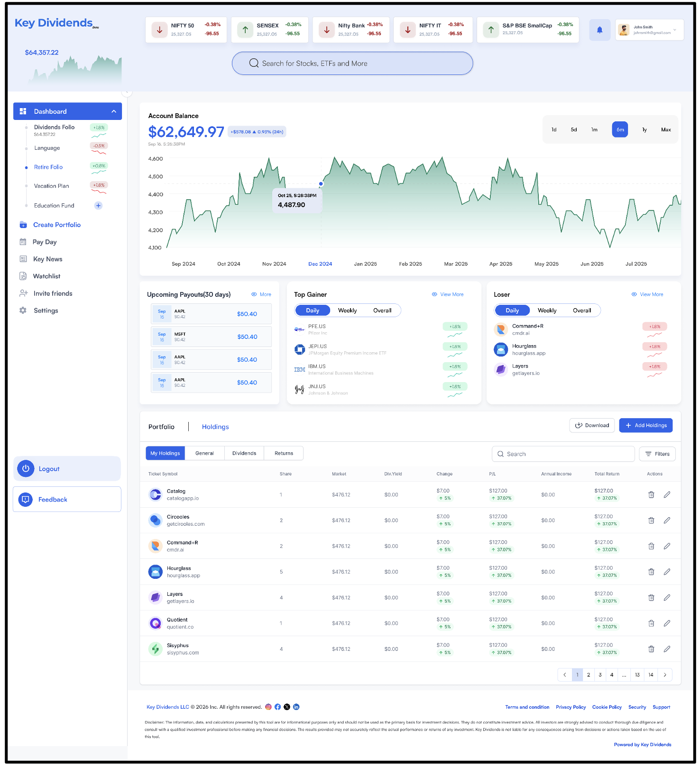
Task: Switch Loser panel to Weekly
Action: [547, 310]
